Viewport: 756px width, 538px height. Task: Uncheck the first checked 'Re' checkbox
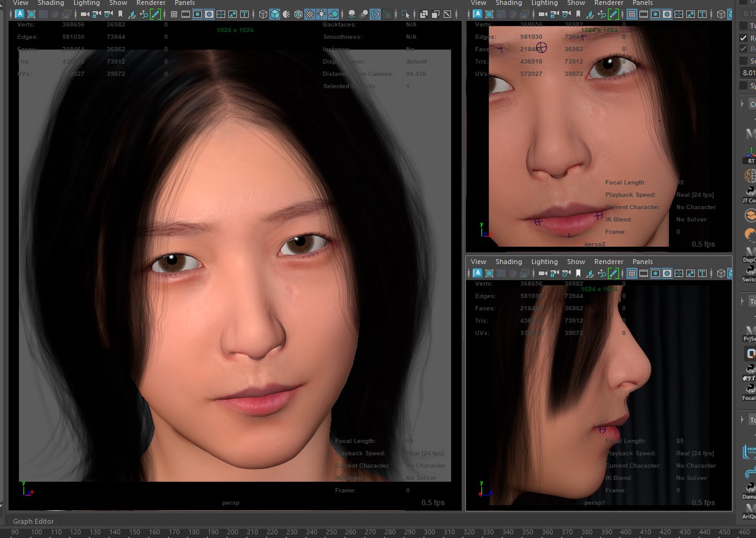pyautogui.click(x=744, y=38)
